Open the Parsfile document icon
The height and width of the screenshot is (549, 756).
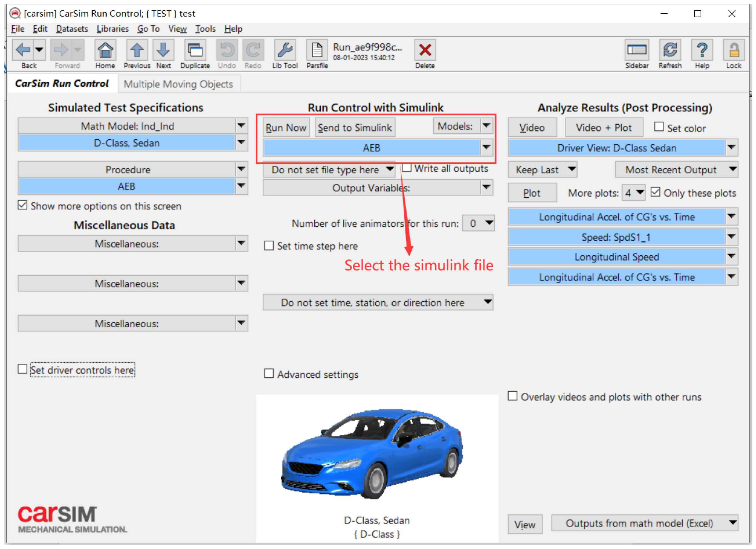click(317, 51)
